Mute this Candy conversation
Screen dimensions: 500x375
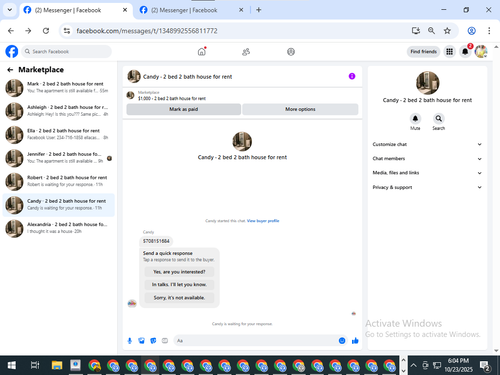(415, 119)
